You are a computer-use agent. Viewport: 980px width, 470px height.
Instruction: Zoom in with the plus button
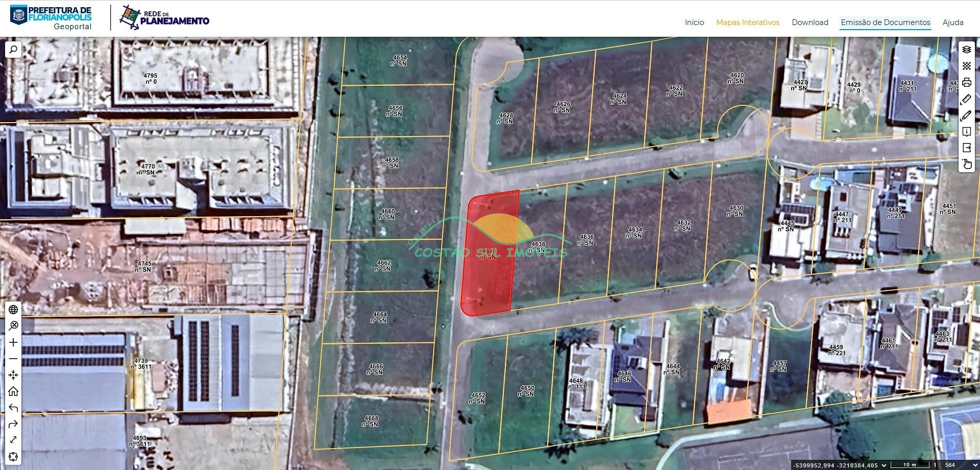(13, 342)
